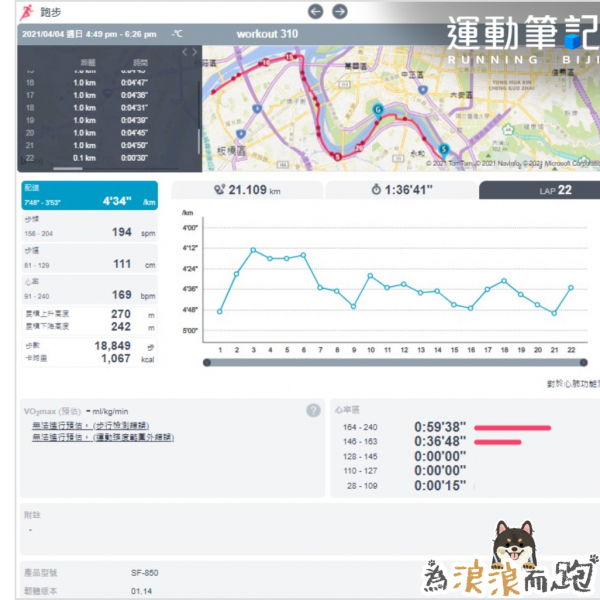Screen dimensions: 600x600
Task: Select the heart rate row showing 169 bpm
Action: 90,294
